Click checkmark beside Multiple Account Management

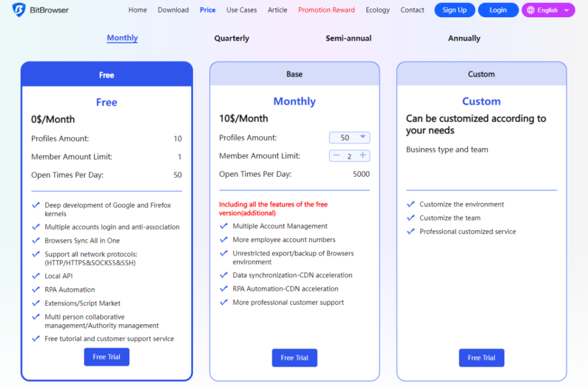[x=224, y=226]
